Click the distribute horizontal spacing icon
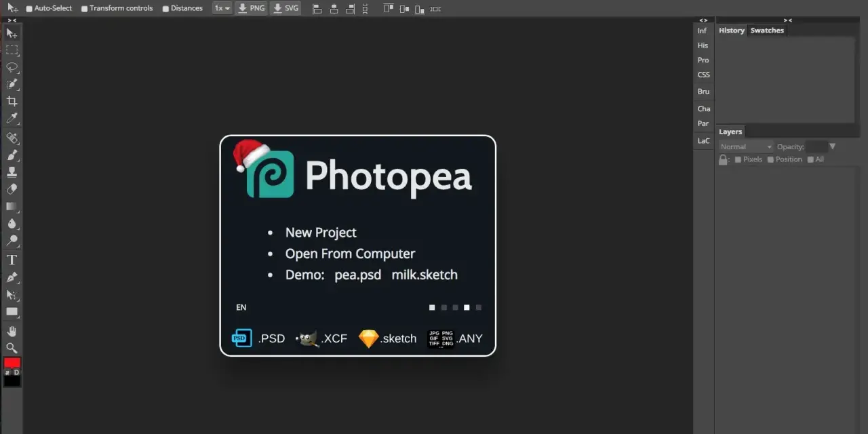Viewport: 868px width, 434px height. coord(435,9)
